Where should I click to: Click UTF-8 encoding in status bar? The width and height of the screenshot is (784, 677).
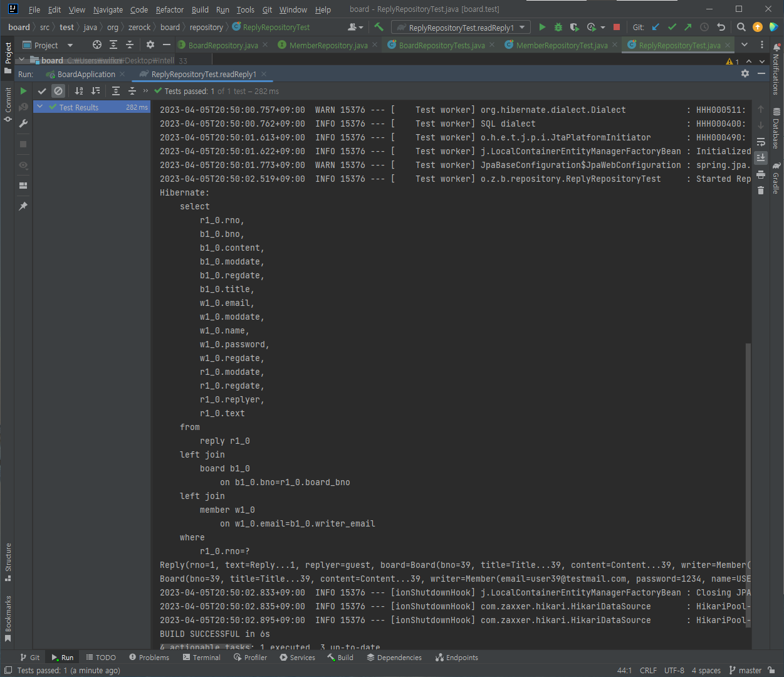pyautogui.click(x=674, y=670)
